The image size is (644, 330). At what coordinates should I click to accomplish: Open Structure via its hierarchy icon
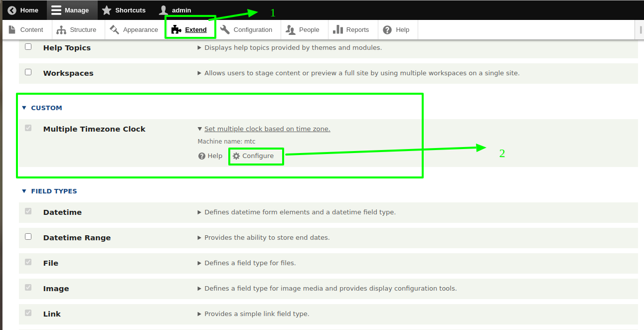(x=61, y=30)
